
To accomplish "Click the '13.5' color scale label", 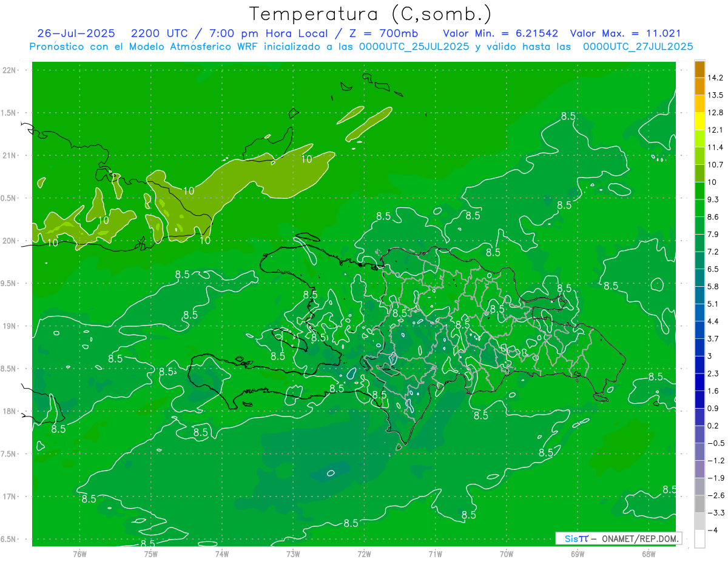I will click(x=715, y=95).
